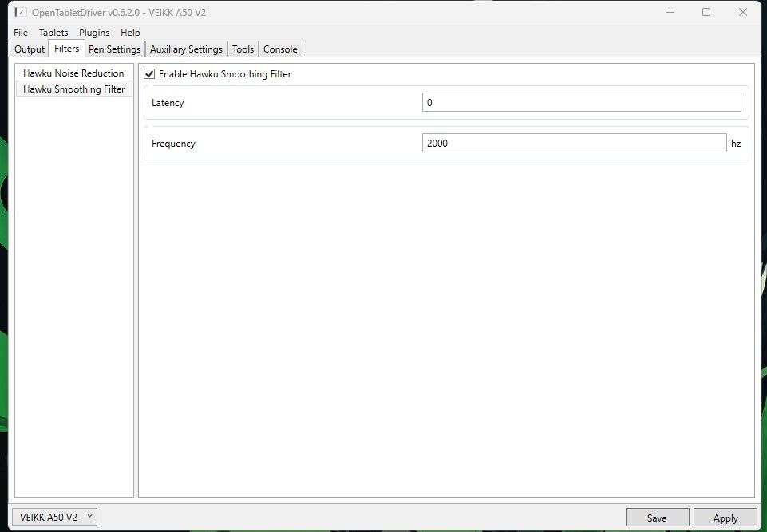Switch to the Pen Settings tab
Image resolution: width=767 pixels, height=532 pixels.
tap(114, 49)
